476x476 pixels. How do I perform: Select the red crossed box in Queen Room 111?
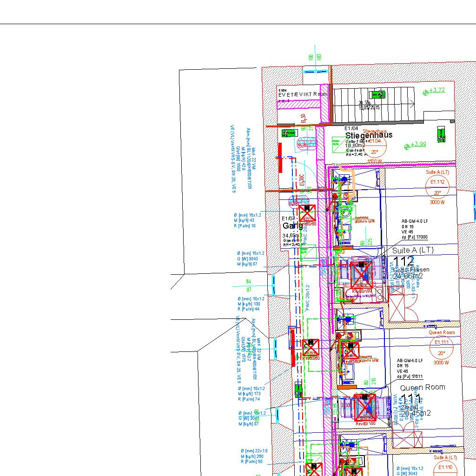click(365, 407)
